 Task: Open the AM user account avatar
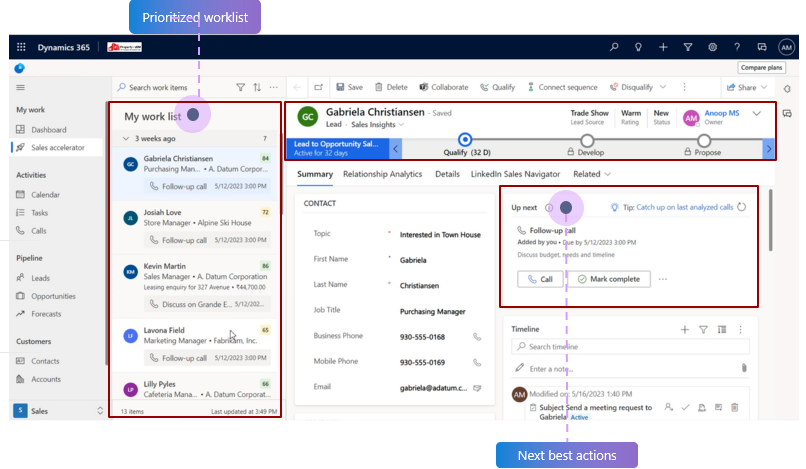click(x=786, y=47)
